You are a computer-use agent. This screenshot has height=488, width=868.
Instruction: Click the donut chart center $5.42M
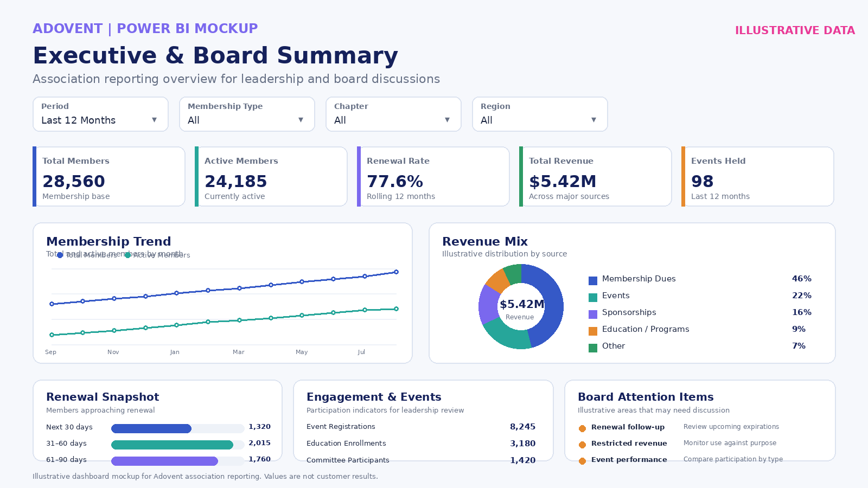click(x=522, y=304)
